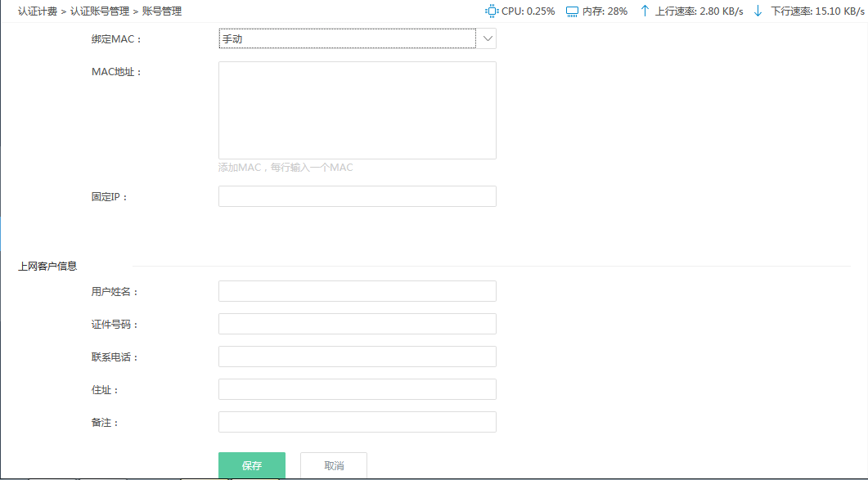Screen dimensions: 868x480
Task: Click the 备注： label
Action: pyautogui.click(x=105, y=423)
